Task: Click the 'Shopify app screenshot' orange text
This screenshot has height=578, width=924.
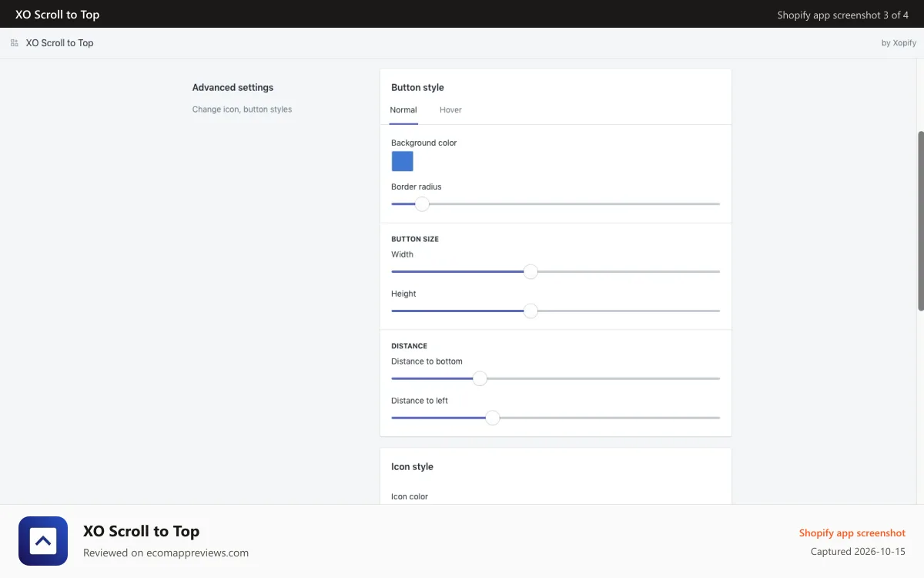Action: 852,533
